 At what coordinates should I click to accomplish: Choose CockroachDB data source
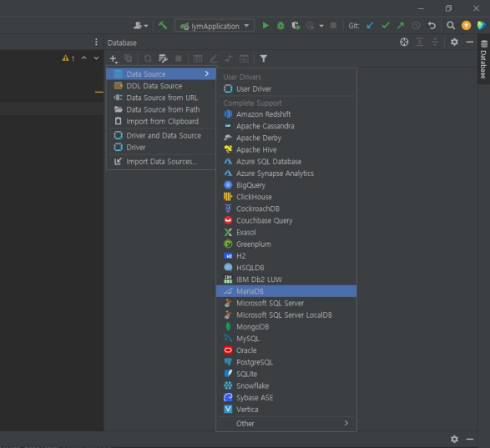pos(286,209)
